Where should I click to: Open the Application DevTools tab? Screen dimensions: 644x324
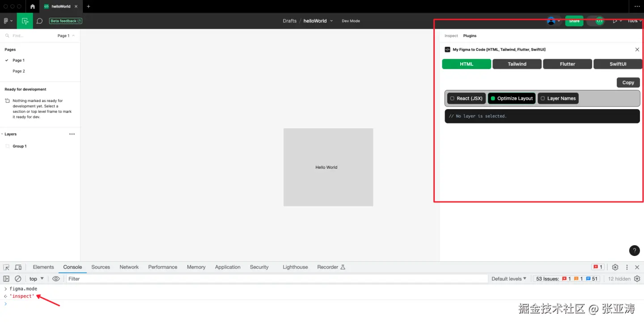pos(228,267)
